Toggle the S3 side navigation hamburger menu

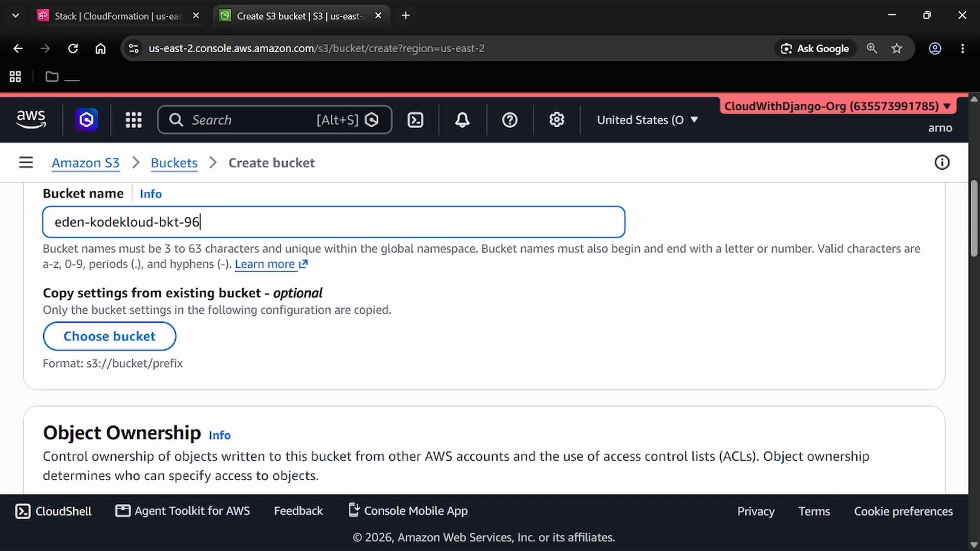[26, 163]
